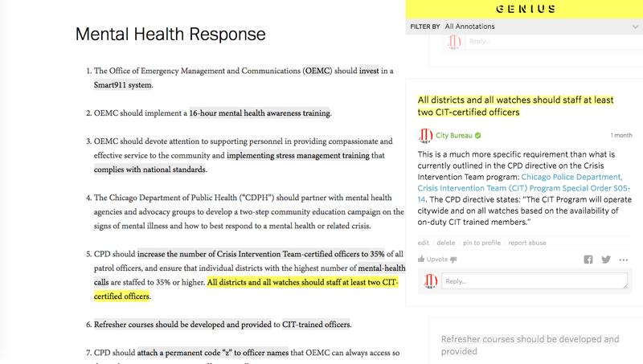
Task: Click the faded Reply field at top
Action: point(555,42)
